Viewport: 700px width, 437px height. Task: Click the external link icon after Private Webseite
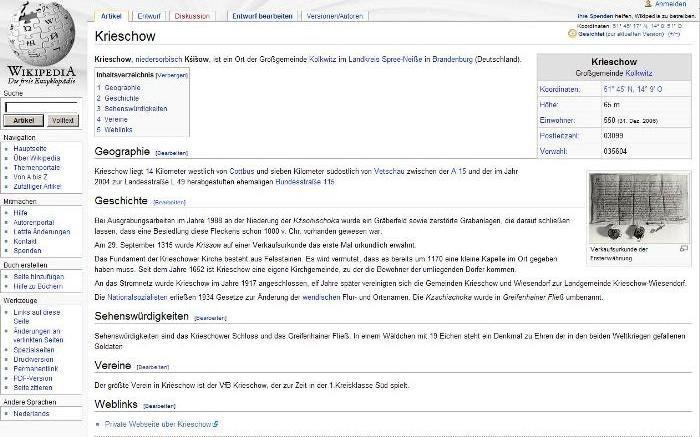[215, 425]
